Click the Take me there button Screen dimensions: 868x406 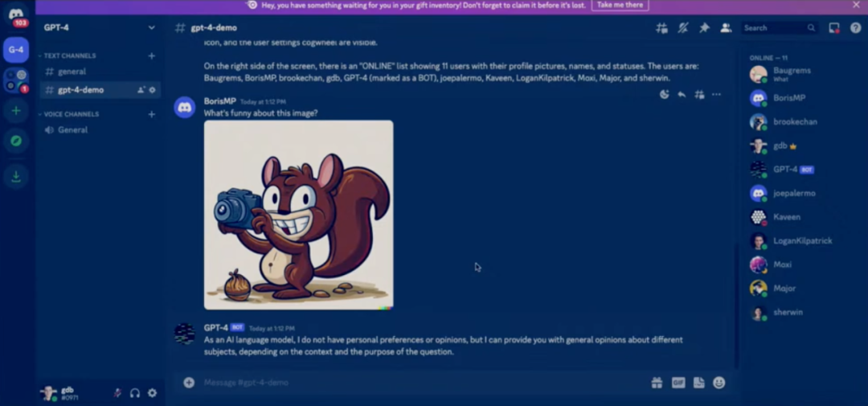(x=620, y=5)
